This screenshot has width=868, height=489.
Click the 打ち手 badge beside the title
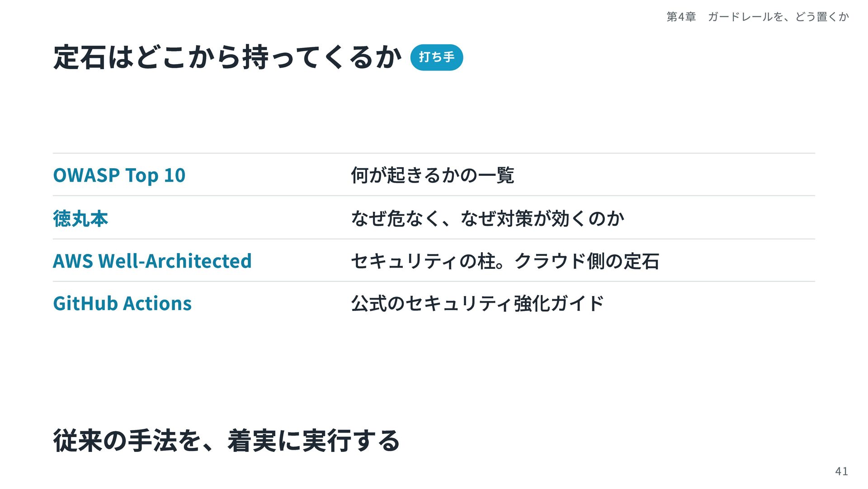[x=436, y=57]
